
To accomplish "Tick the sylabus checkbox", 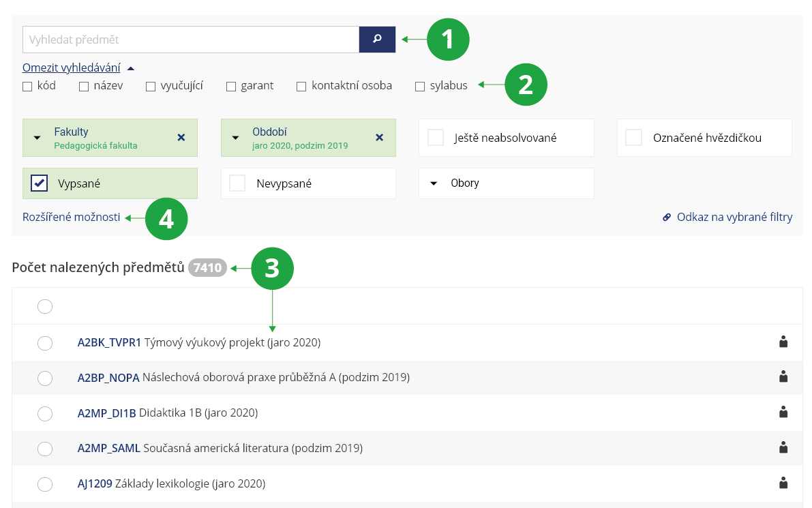I will point(420,87).
